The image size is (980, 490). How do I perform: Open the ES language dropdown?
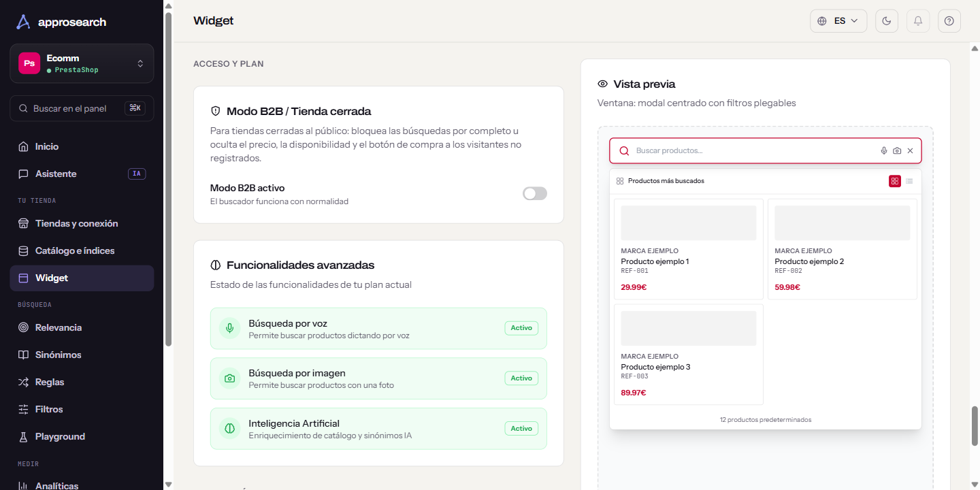pyautogui.click(x=838, y=21)
